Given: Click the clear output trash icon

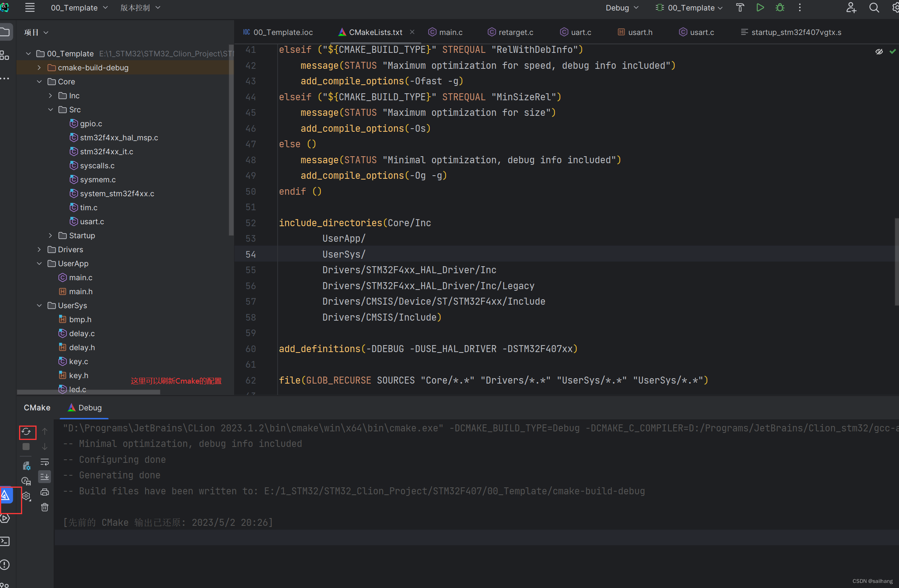Looking at the screenshot, I should 45,507.
